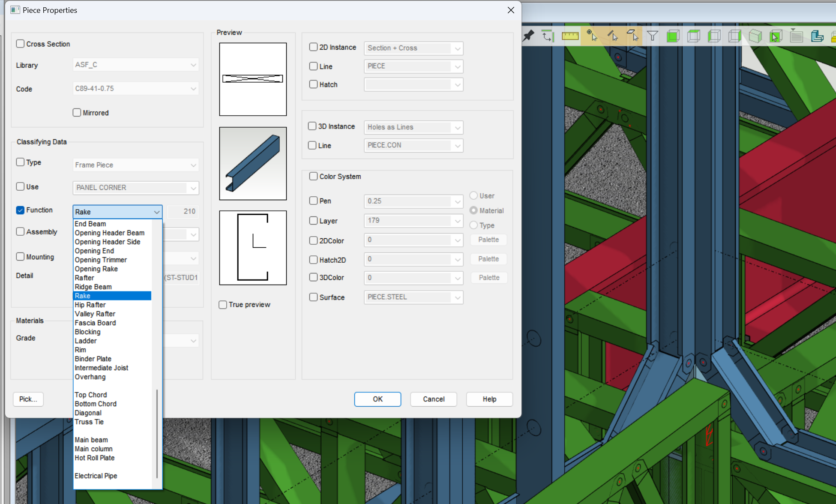The height and width of the screenshot is (504, 836).
Task: Choose Hip Rafter from the function list
Action: tap(90, 305)
